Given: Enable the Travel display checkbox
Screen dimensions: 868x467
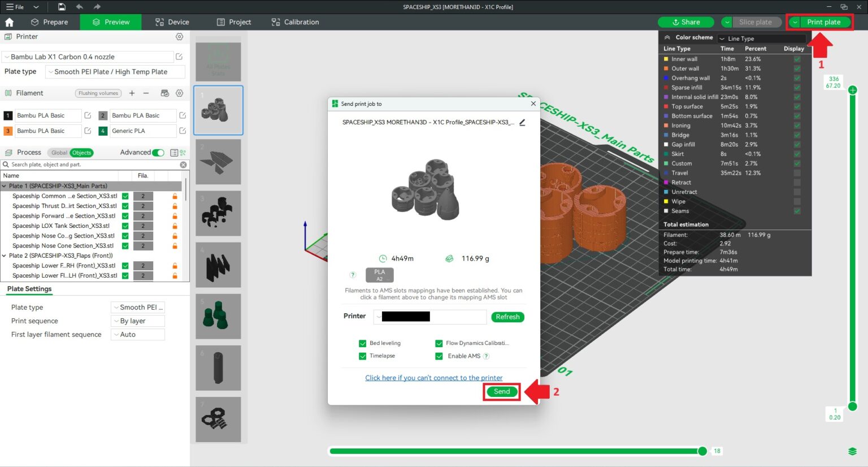Looking at the screenshot, I should tap(797, 173).
